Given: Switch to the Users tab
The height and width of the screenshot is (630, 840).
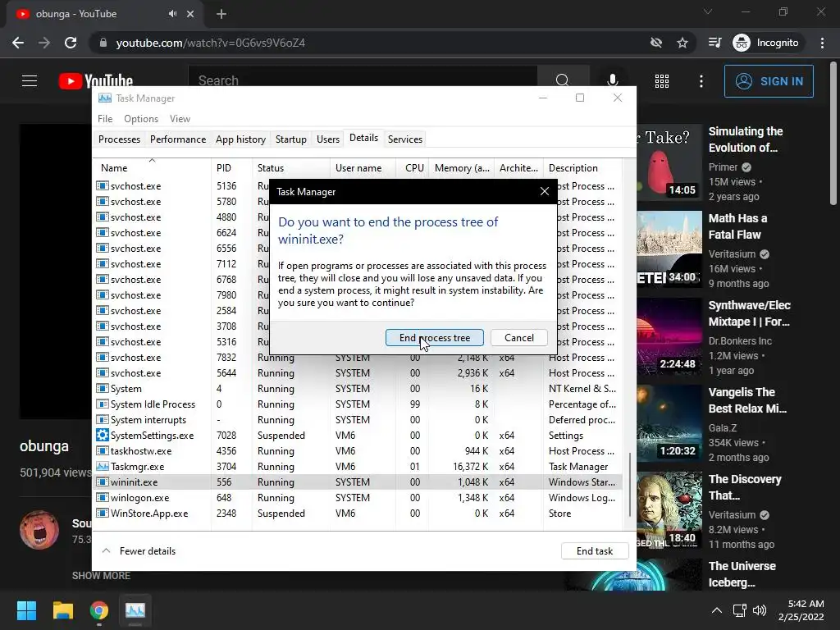Looking at the screenshot, I should pos(328,139).
